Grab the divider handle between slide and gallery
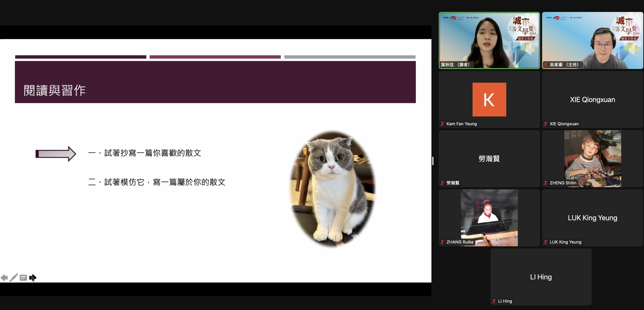 coord(433,161)
